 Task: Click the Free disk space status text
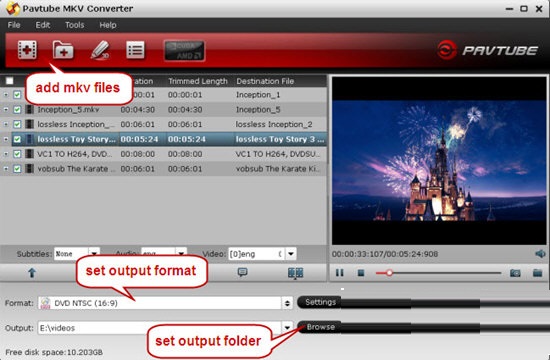(x=54, y=352)
